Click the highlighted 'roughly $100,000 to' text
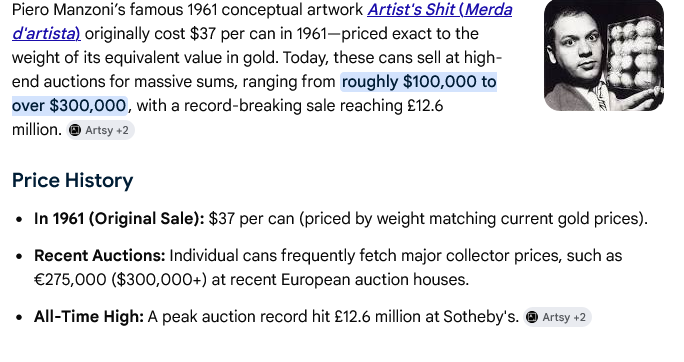This screenshot has height=362, width=684. (x=419, y=82)
